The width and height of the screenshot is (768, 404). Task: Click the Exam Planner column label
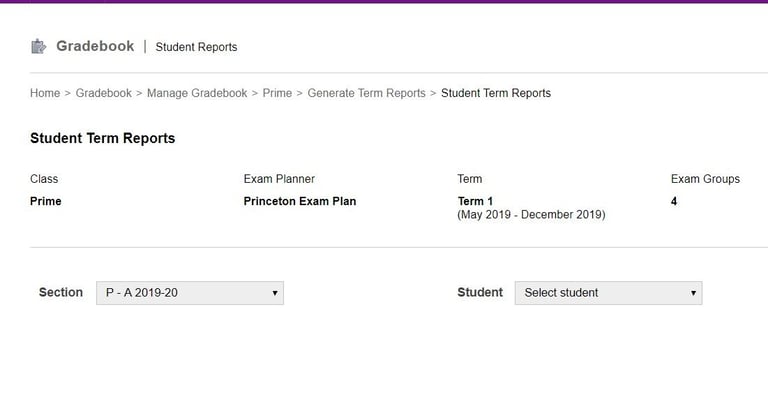click(x=279, y=179)
